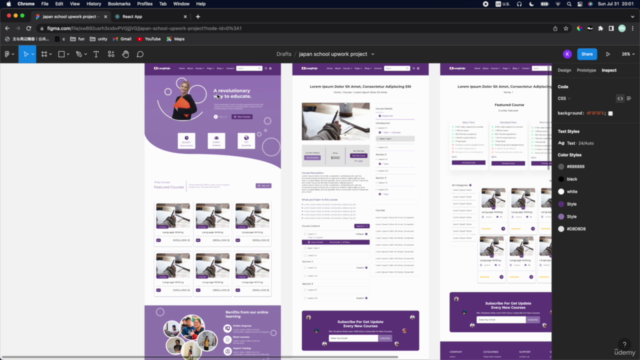Open Chrome extensions puzzle icon

point(600,29)
